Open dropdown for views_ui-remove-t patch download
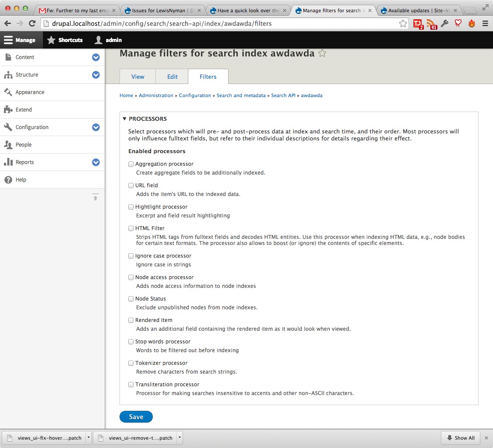Viewport: 493px width, 448px height. tap(180, 437)
